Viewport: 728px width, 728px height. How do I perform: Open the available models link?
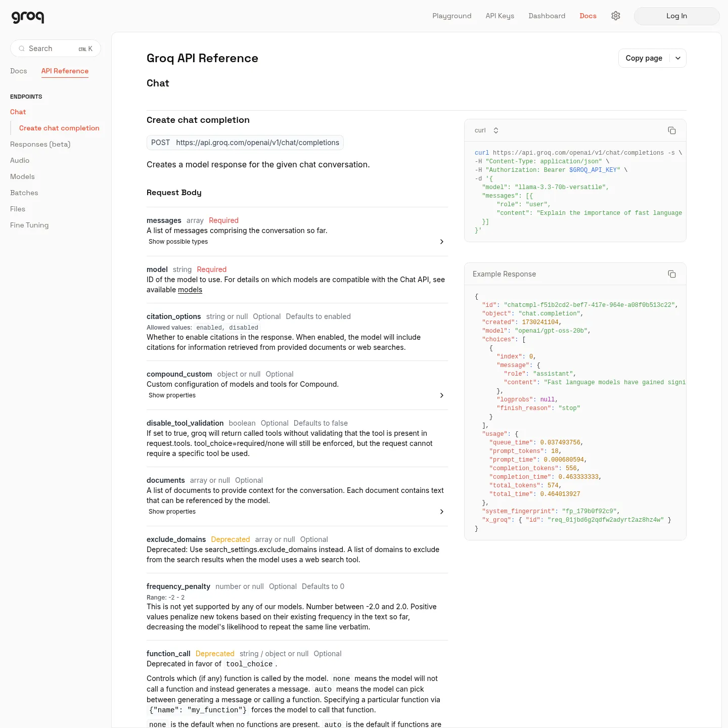coord(190,290)
